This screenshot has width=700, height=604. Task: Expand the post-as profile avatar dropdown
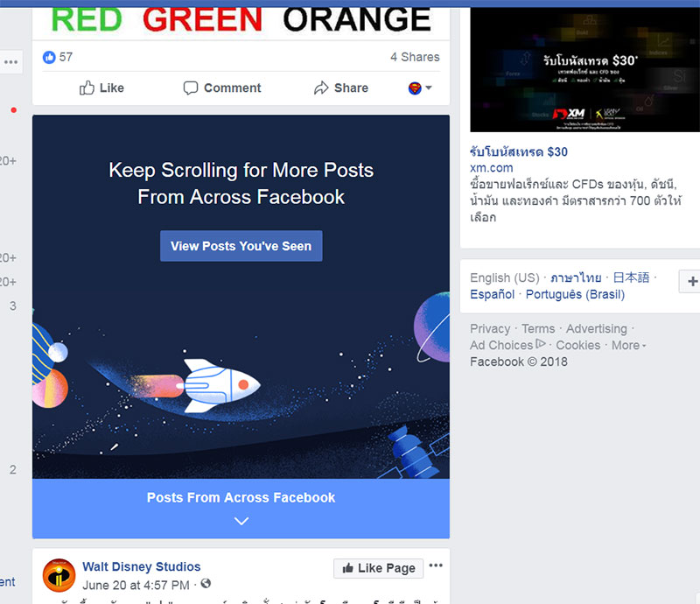click(x=420, y=88)
